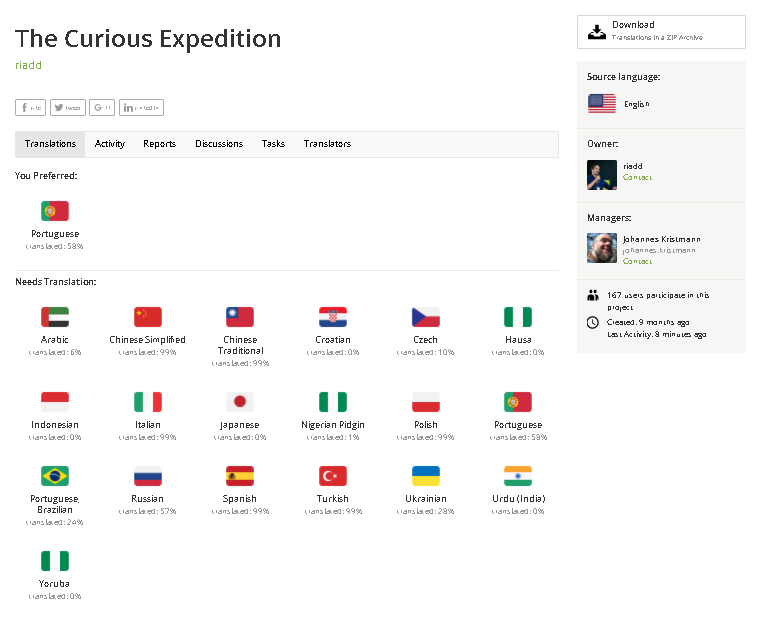Click the Nigerian Pidgin language name
The image size is (761, 617).
333,425
